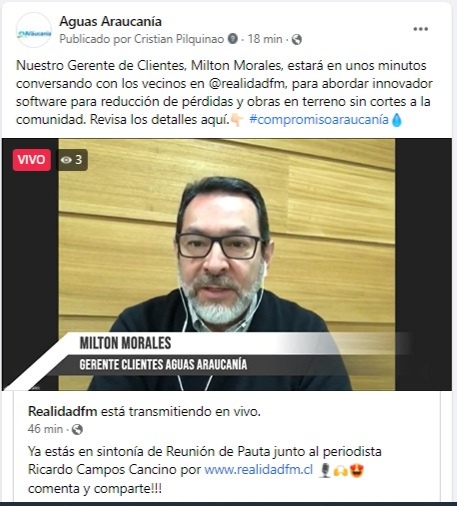Screen dimensions: 457x506
Task: Click the globe privacy icon next to 18 min
Action: [x=297, y=40]
